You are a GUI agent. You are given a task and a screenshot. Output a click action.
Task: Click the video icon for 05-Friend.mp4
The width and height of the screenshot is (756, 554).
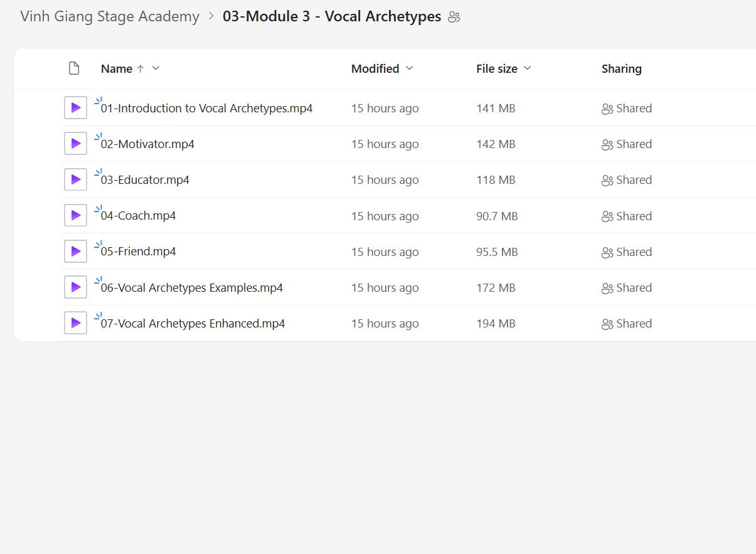coord(75,252)
